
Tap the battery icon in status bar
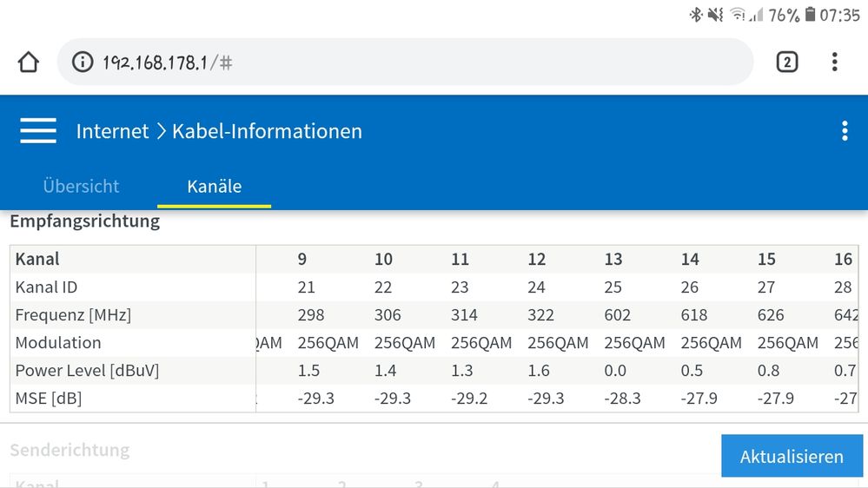coord(810,15)
